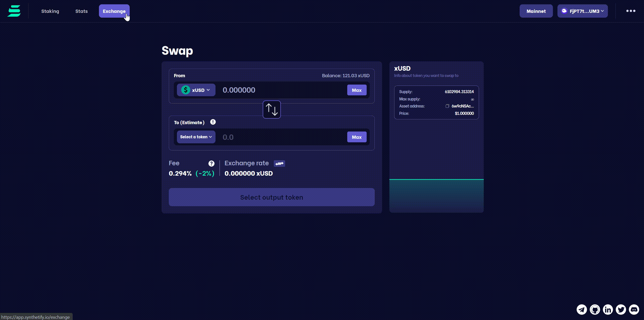Click the Synthetify logo icon
The image size is (644, 320).
tap(14, 11)
